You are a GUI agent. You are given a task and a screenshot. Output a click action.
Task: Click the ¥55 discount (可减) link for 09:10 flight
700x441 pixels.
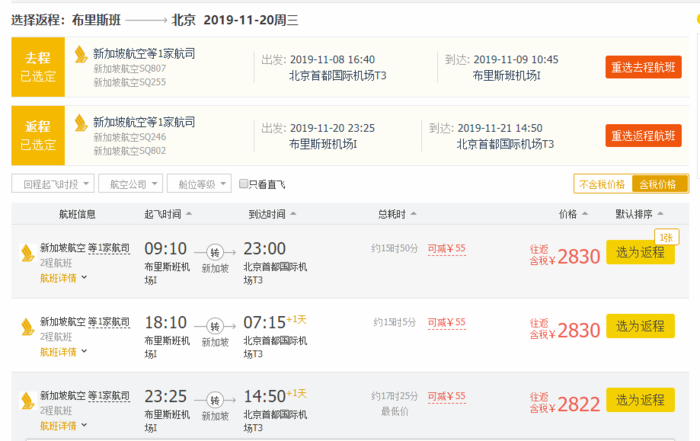446,249
